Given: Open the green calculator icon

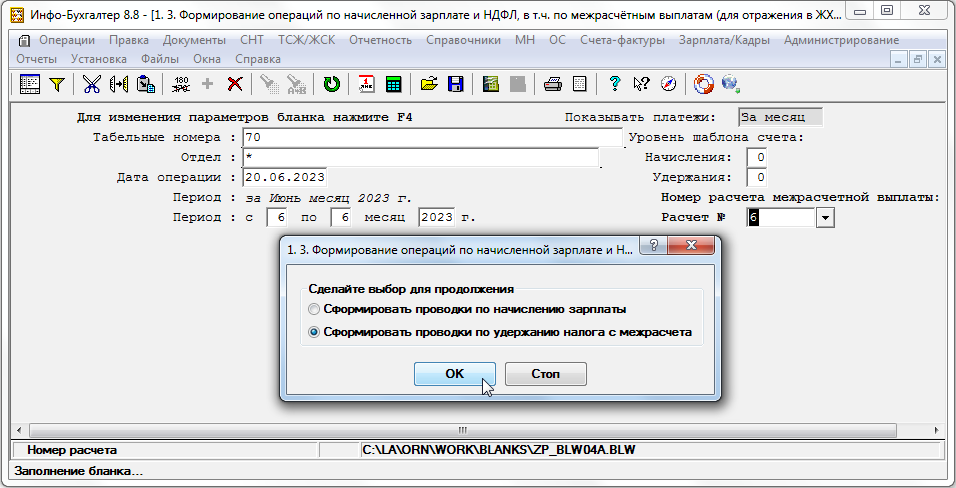Looking at the screenshot, I should click(394, 84).
